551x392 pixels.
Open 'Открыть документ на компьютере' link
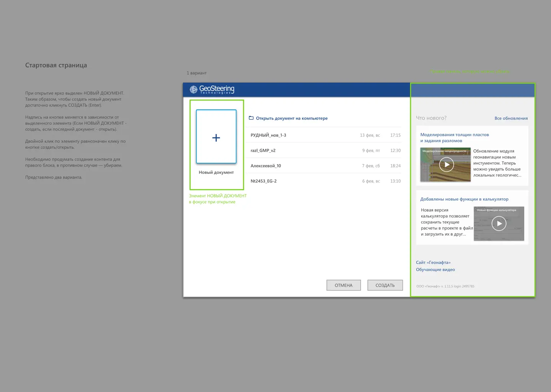(292, 118)
